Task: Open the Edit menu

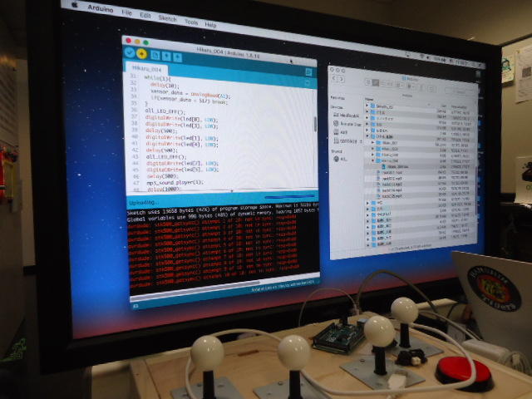Action: (x=145, y=15)
